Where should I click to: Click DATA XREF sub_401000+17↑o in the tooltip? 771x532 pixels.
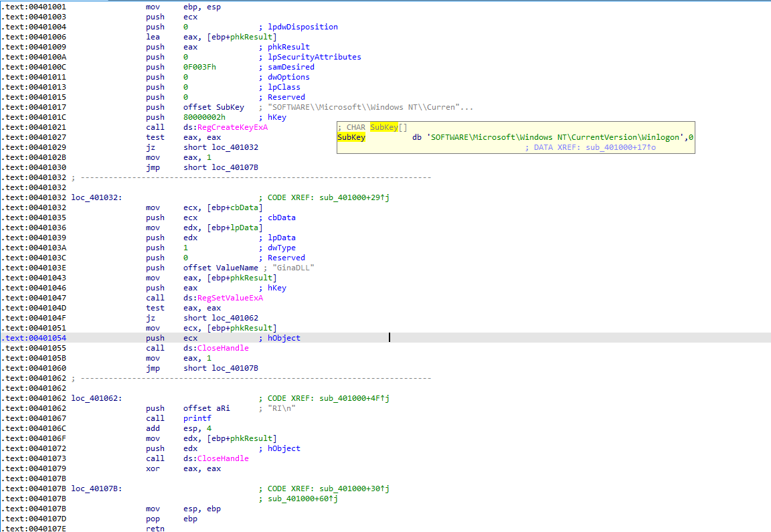coord(620,147)
